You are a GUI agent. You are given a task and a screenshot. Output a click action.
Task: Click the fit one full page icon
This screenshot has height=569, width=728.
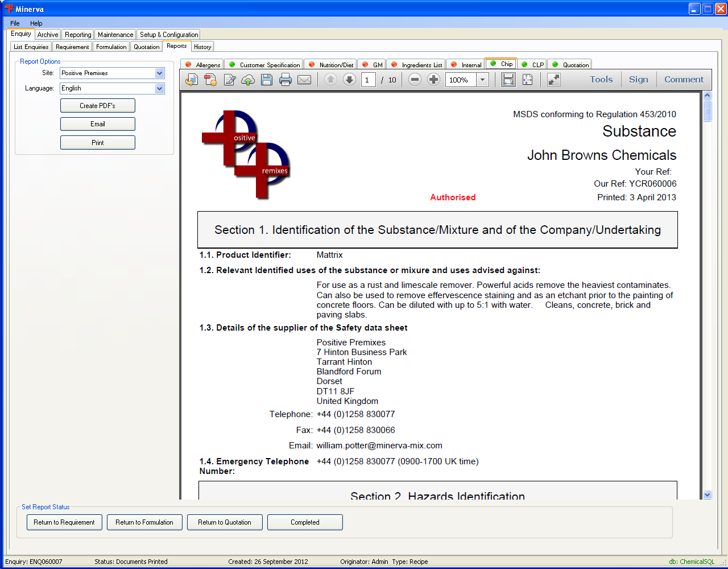[527, 80]
